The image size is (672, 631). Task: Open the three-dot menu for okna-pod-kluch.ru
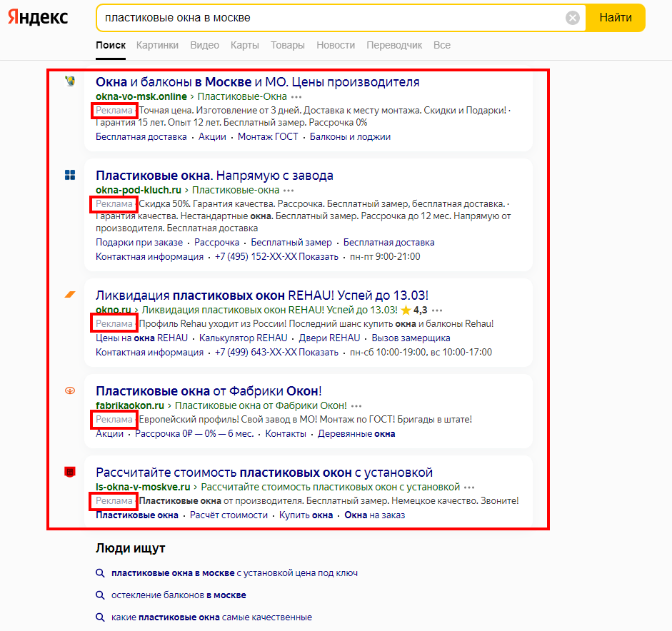[289, 190]
